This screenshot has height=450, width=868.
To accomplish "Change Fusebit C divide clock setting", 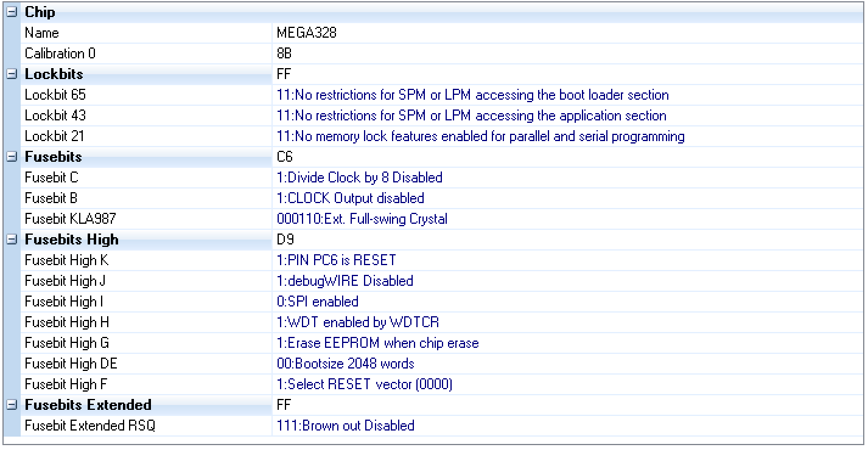I will click(x=359, y=178).
